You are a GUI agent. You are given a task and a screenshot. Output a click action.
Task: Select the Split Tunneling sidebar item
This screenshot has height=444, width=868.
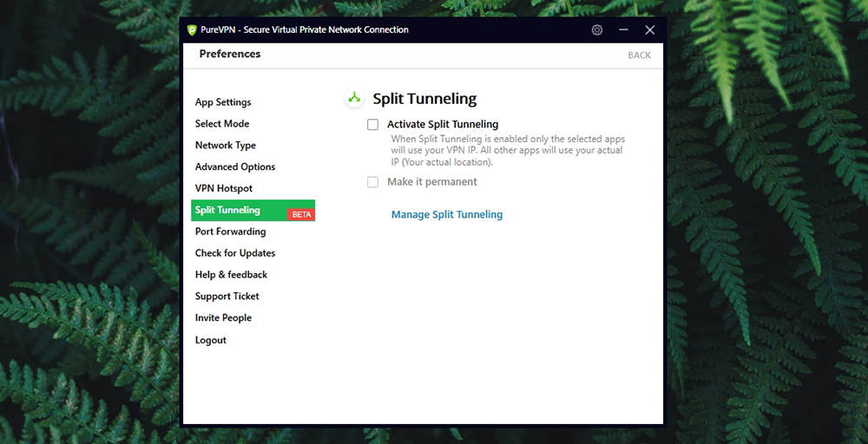point(253,210)
